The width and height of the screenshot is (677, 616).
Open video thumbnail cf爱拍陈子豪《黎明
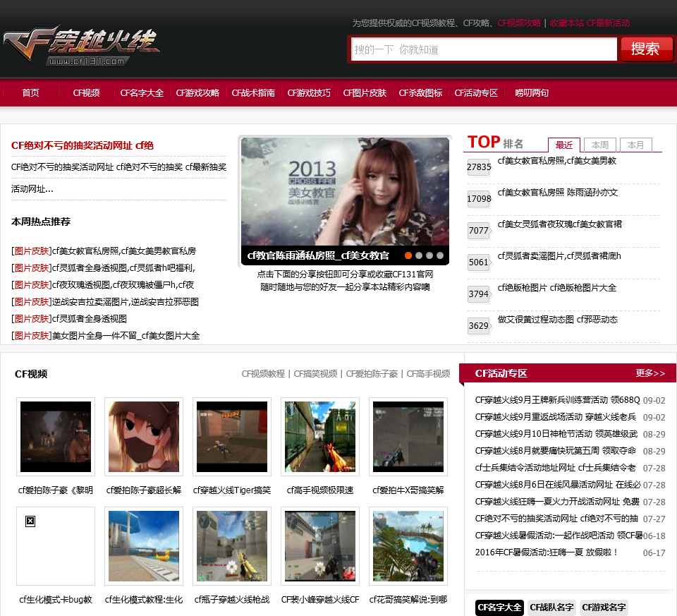click(56, 437)
